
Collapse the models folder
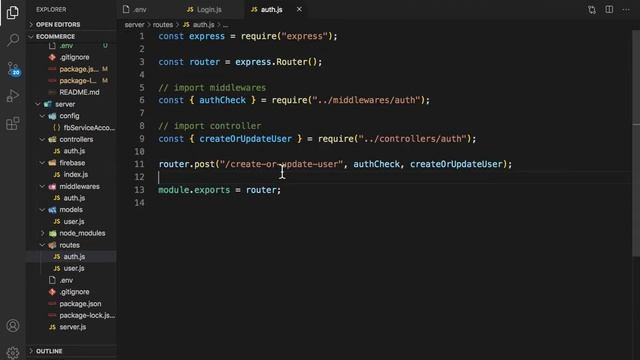[x=71, y=210]
